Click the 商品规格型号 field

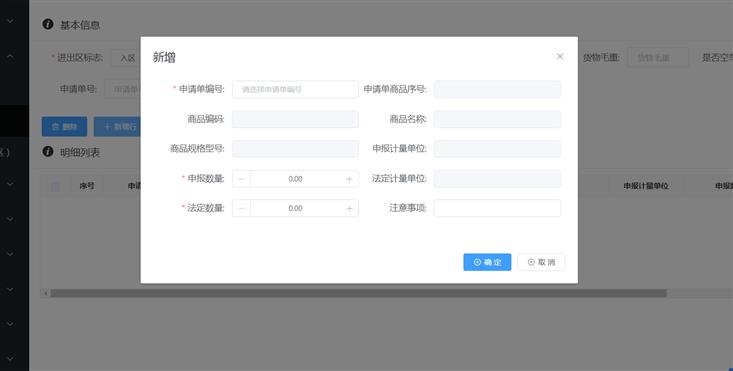coord(295,149)
